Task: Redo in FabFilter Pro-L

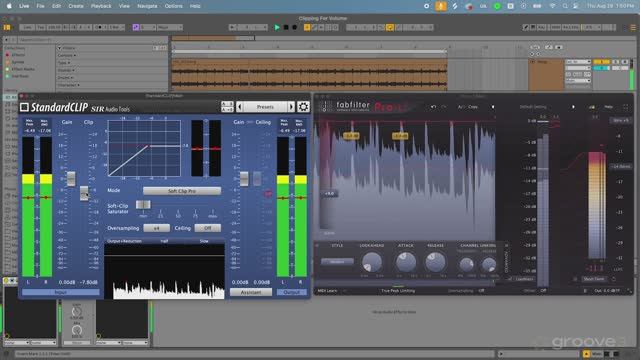Action: point(444,107)
